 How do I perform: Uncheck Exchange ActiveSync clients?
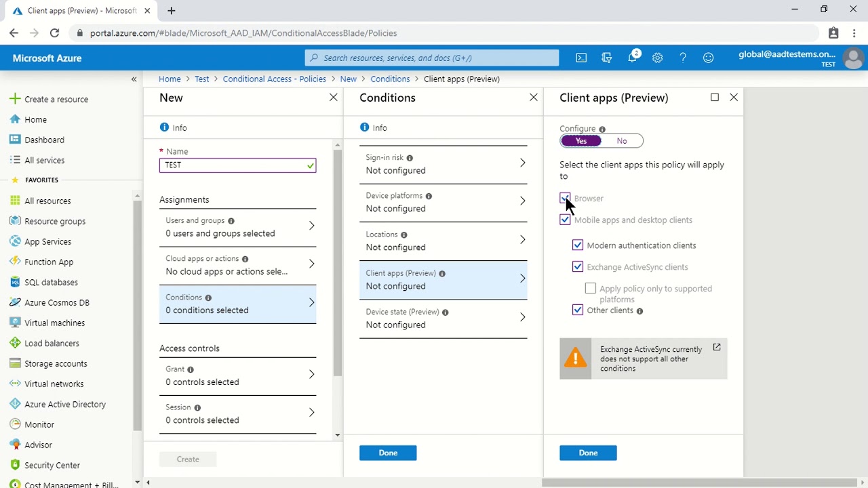[578, 267]
